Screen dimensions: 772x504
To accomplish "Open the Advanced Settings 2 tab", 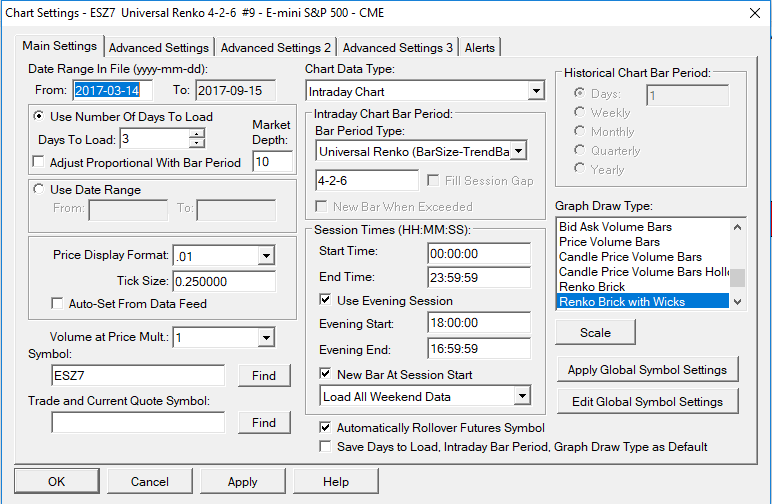I will [x=276, y=48].
